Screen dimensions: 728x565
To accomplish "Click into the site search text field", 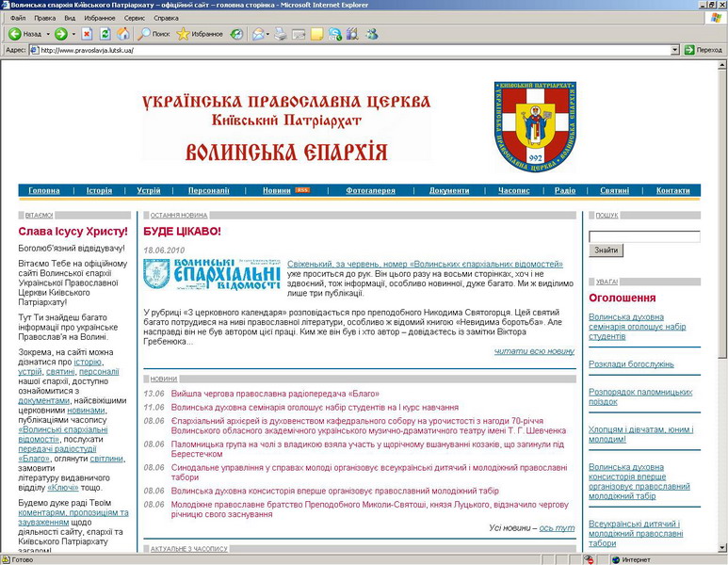I will point(644,235).
